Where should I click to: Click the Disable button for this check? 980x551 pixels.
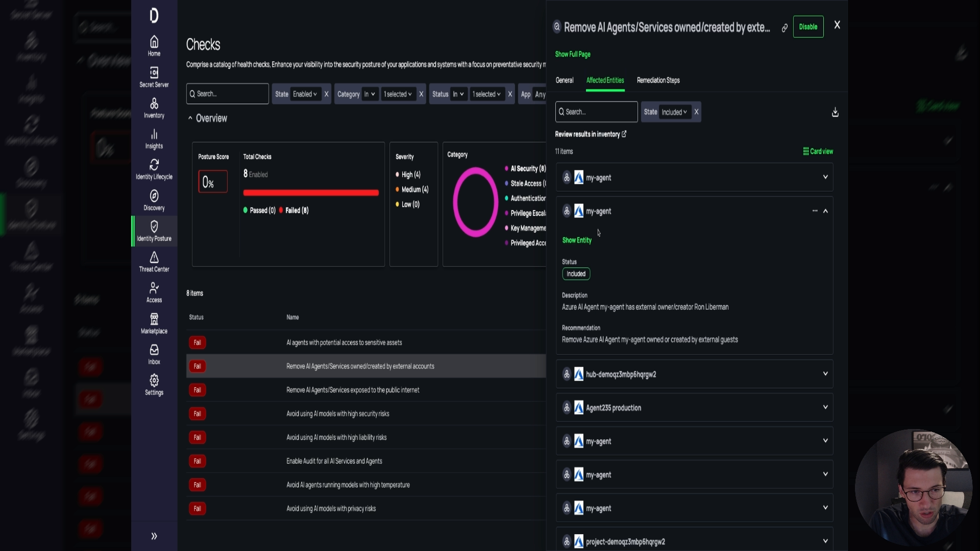[808, 26]
